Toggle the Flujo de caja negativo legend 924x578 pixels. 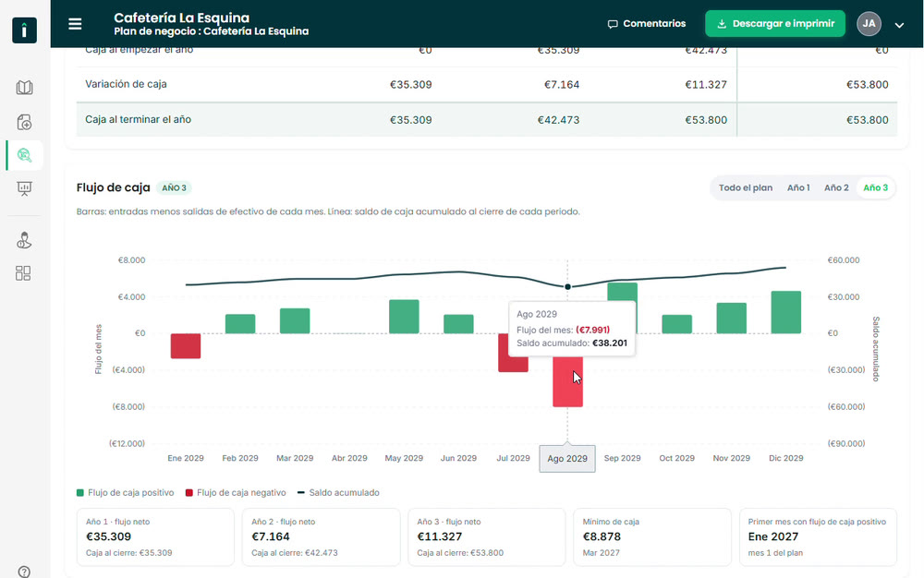point(236,493)
